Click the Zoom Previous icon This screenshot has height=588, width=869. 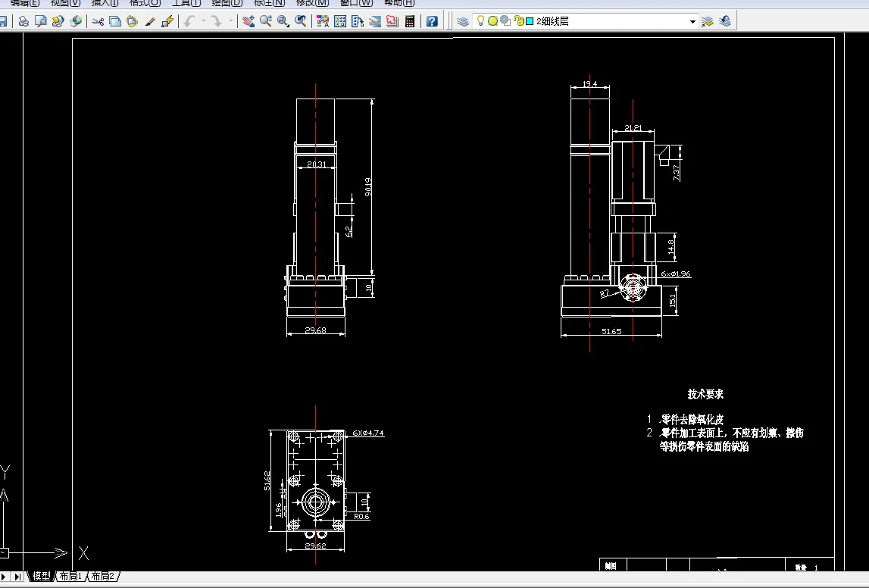pos(300,21)
